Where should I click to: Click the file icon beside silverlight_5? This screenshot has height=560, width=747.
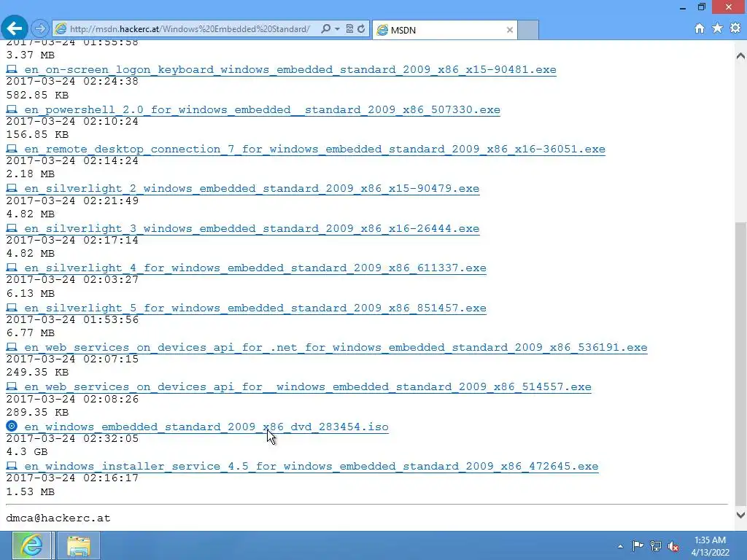[x=12, y=308]
